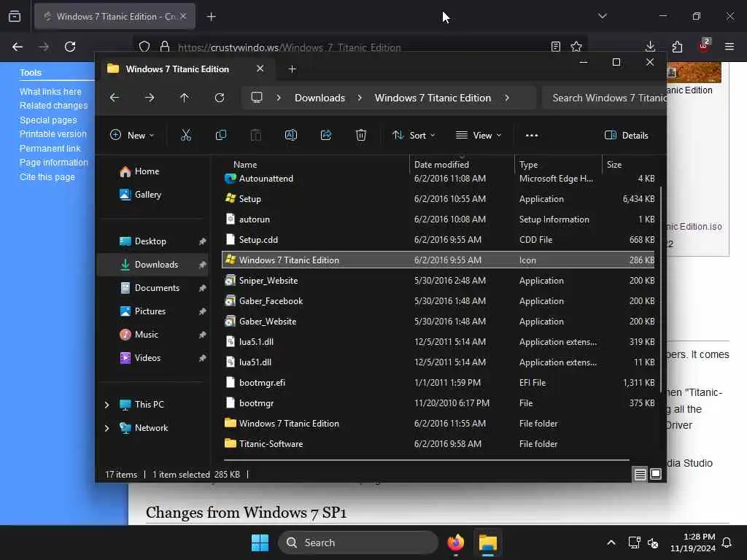Screen dimensions: 747x560
Task: Select the Firefox Windows 7 Titanic Edition tab
Action: point(115,17)
